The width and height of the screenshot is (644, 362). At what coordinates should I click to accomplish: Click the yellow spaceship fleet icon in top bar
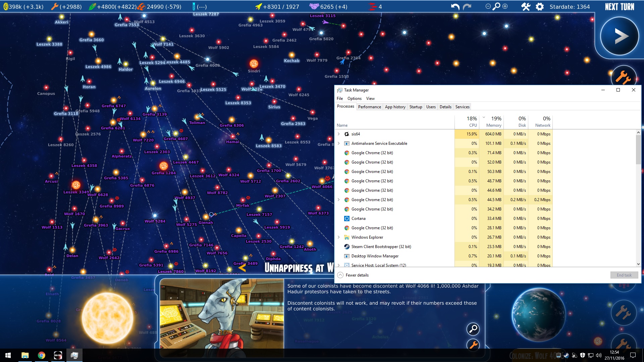(259, 6)
